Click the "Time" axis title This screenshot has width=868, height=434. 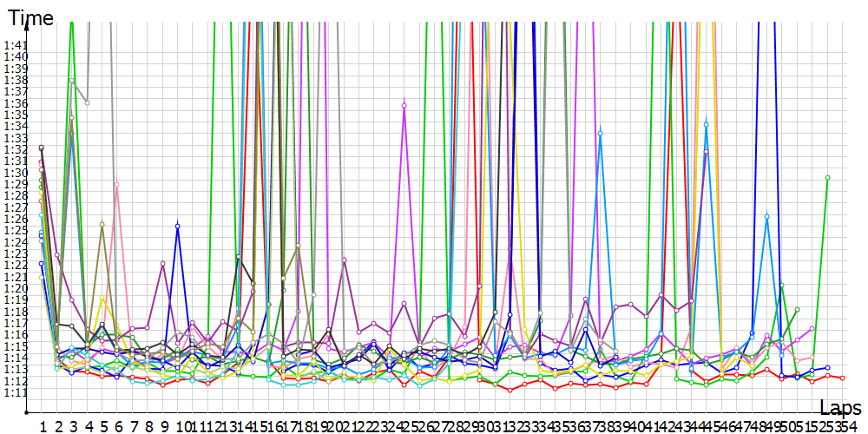(30, 16)
